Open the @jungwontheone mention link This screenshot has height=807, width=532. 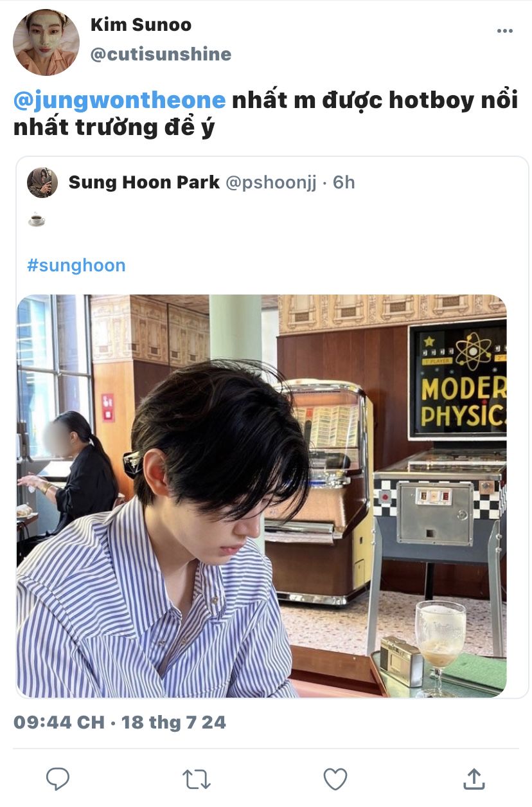tap(120, 100)
